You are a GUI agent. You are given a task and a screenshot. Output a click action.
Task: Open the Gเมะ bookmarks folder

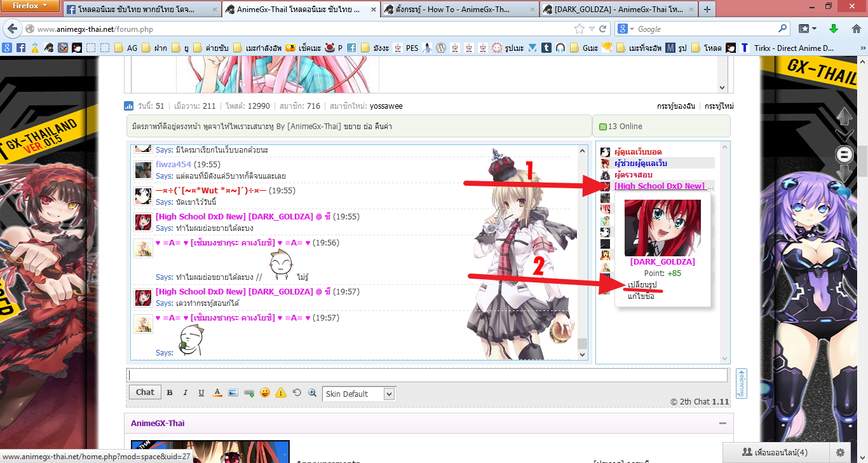tap(584, 48)
